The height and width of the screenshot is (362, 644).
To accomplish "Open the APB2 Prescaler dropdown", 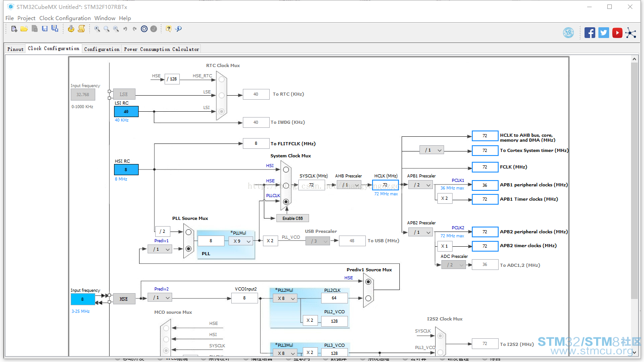I will [420, 232].
